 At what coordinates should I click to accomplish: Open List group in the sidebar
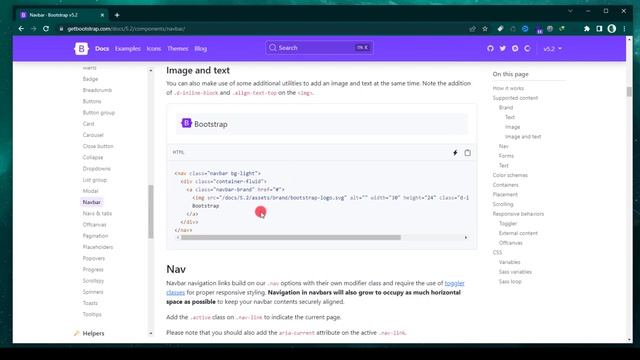pos(94,180)
